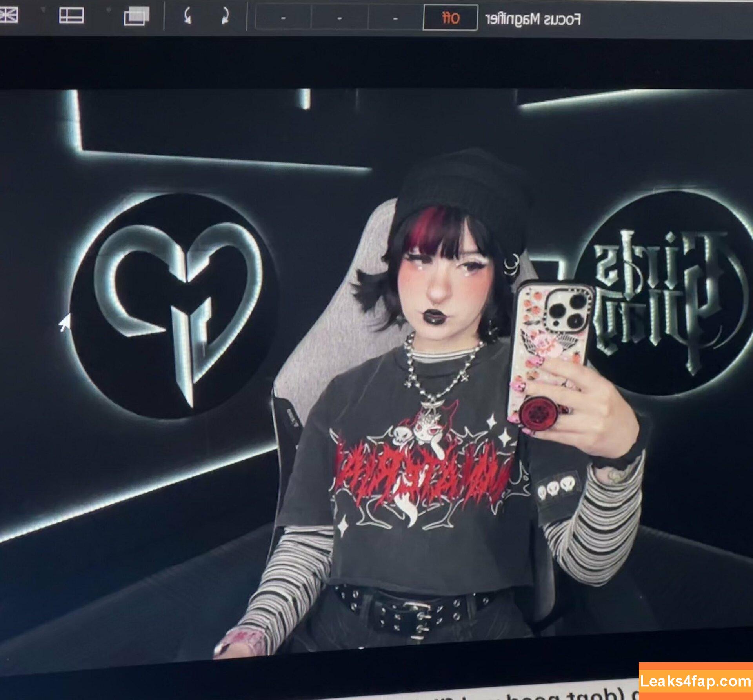Toggle the Focus Magnifier 'off' segment
753x700 pixels.
tap(450, 18)
